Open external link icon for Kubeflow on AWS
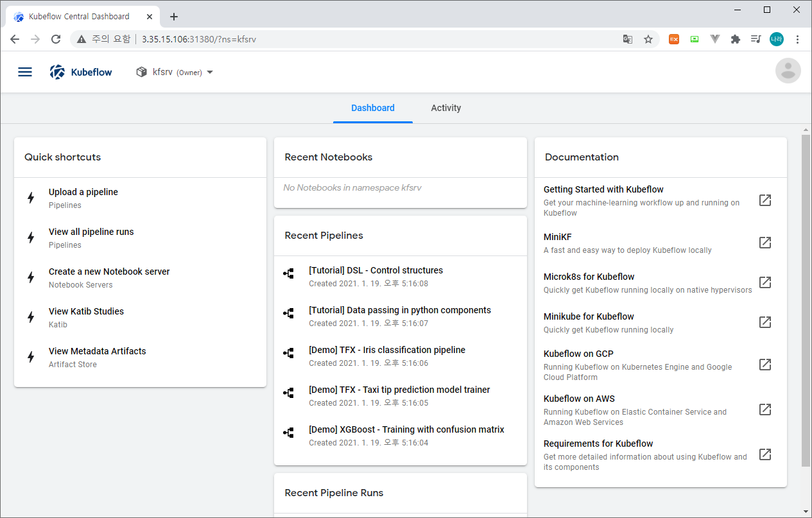The height and width of the screenshot is (518, 812). (x=765, y=410)
